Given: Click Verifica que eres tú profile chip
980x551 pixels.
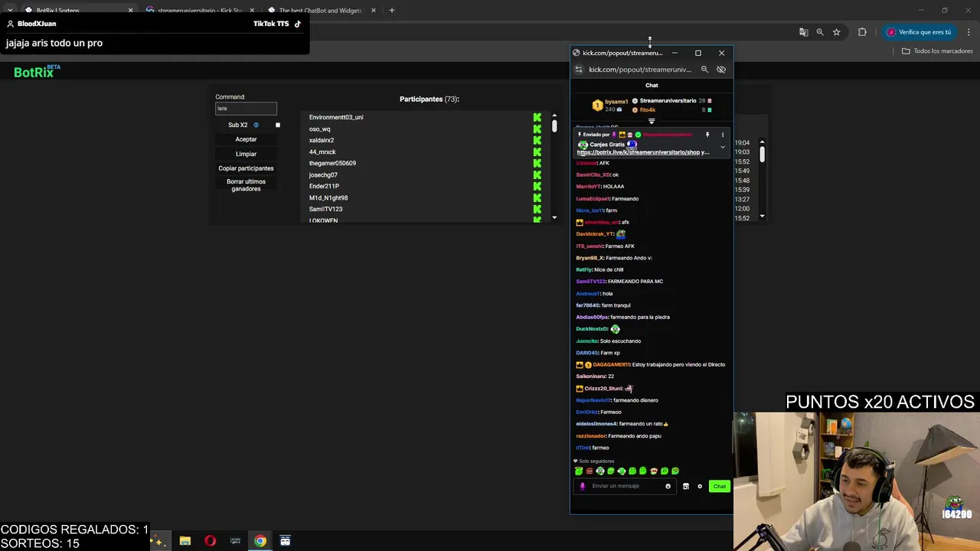Looking at the screenshot, I should tap(920, 32).
